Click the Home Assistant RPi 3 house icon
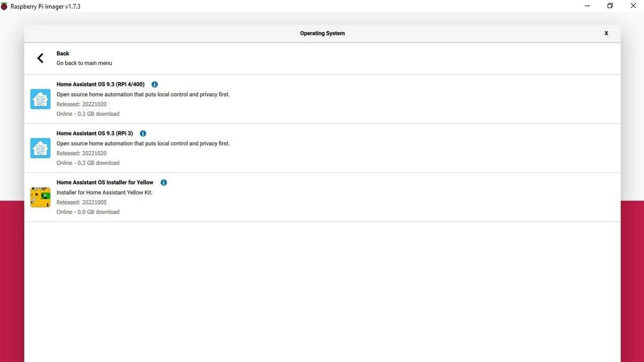 [x=40, y=148]
